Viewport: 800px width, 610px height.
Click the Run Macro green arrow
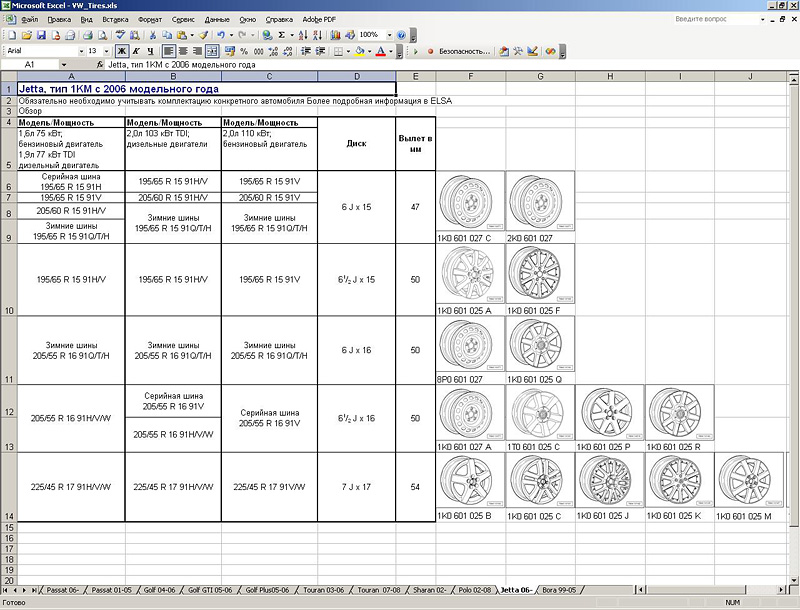[416, 51]
